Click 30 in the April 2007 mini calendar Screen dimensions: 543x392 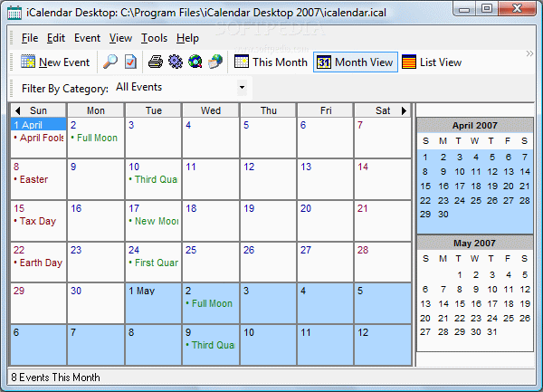coord(443,215)
